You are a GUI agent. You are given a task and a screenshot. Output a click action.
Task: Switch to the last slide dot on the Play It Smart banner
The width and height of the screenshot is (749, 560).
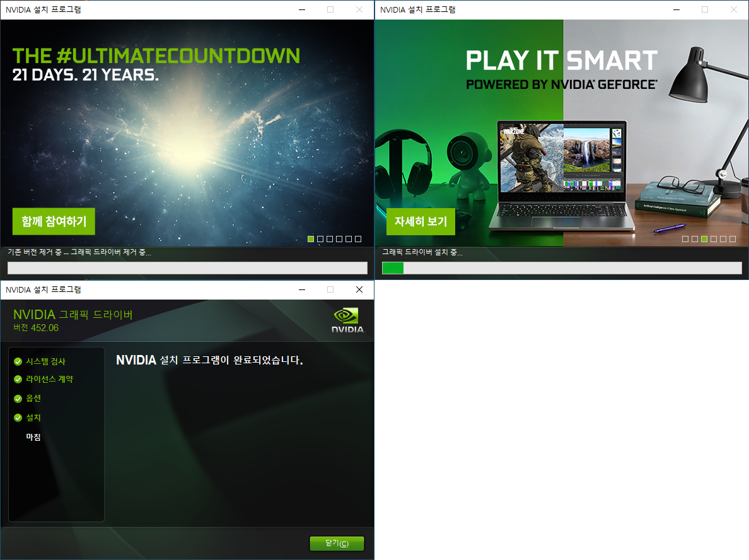point(733,239)
